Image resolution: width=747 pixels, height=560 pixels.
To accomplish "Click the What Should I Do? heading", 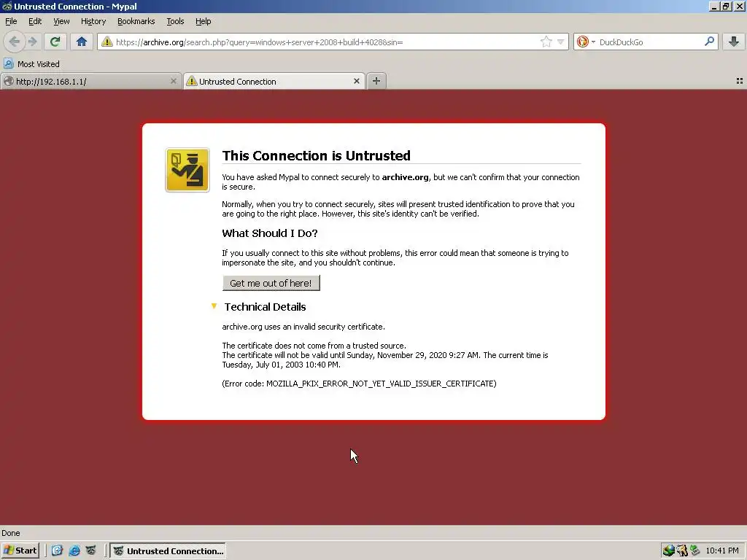I will click(x=270, y=233).
